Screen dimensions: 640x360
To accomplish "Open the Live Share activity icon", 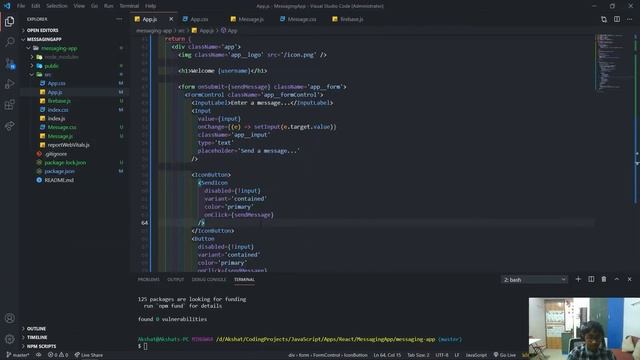I will click(x=10, y=126).
